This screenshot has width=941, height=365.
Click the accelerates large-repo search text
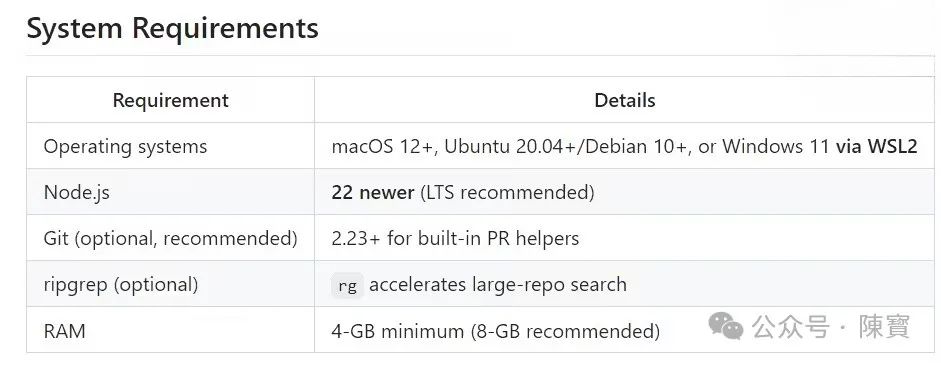[x=498, y=285]
